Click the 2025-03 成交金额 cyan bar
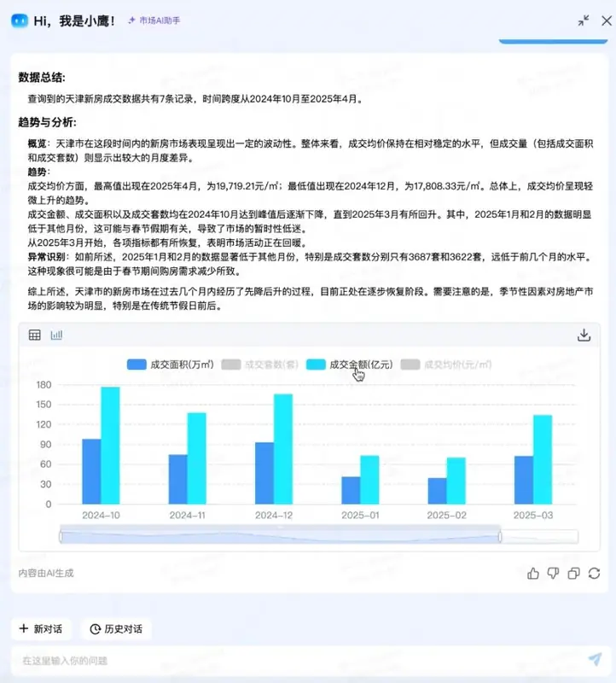This screenshot has width=616, height=683. 543,459
